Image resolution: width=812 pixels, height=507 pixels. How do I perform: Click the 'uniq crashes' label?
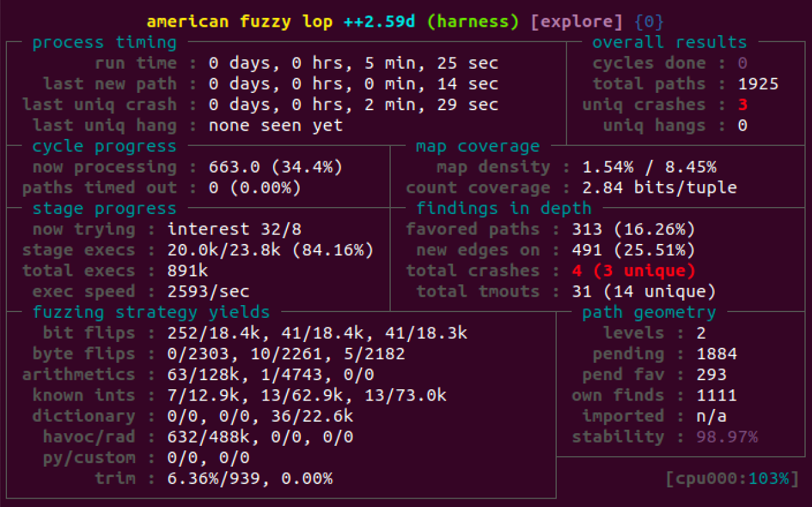point(644,104)
